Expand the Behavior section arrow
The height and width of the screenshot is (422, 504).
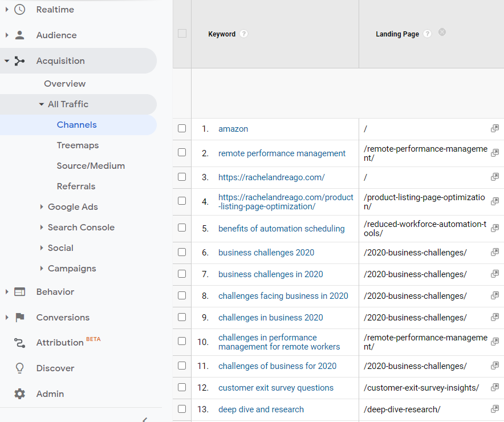[7, 291]
